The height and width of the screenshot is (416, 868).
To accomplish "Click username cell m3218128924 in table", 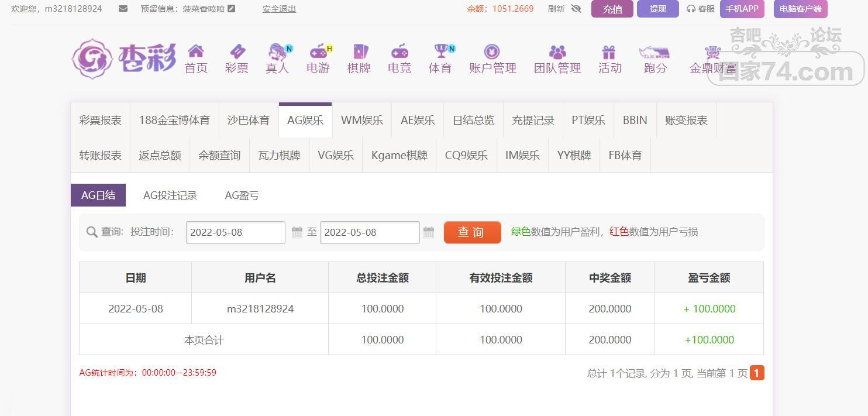I will click(x=260, y=309).
